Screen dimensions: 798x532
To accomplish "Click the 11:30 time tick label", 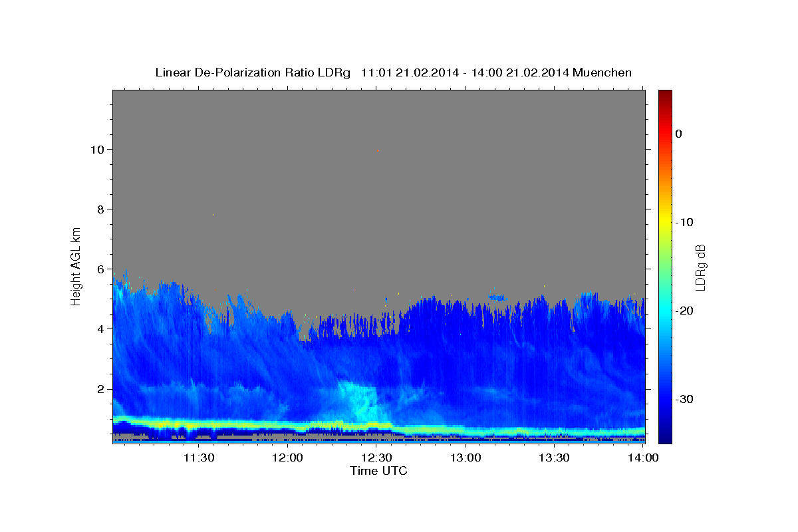I will point(199,458).
